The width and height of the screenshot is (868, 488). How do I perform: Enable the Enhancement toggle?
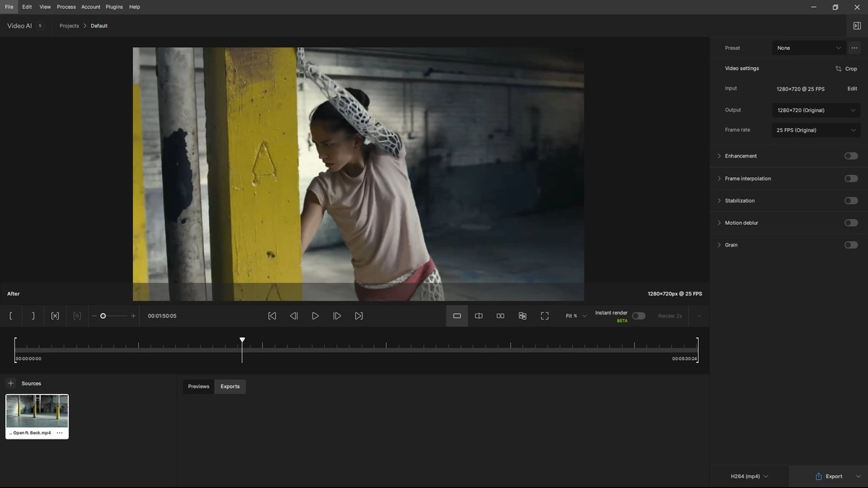[851, 156]
